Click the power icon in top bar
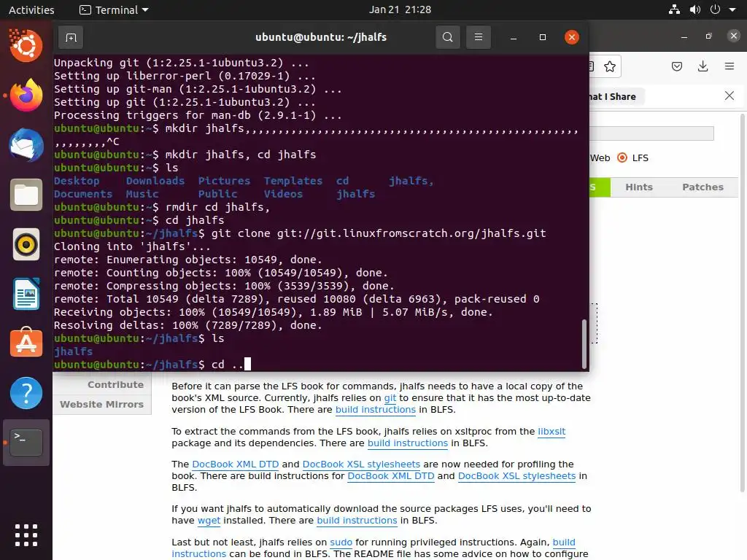Viewport: 747px width, 560px height. 715,9
